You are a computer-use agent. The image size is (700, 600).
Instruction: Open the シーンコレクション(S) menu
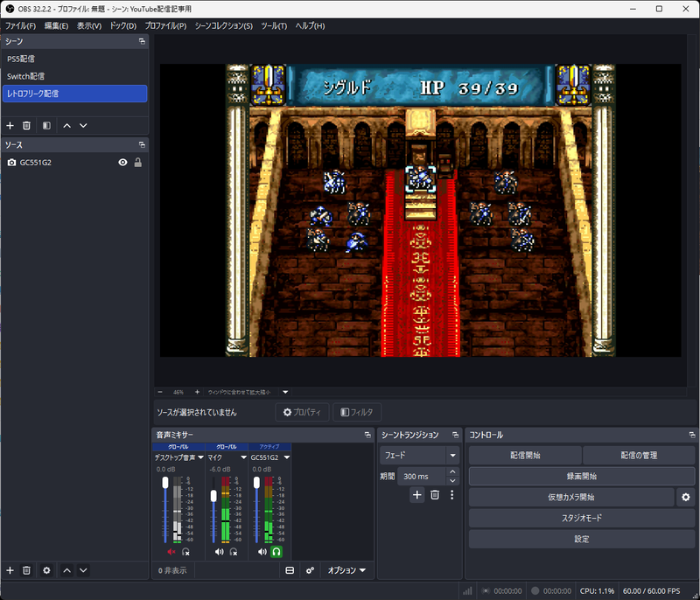[x=224, y=26]
